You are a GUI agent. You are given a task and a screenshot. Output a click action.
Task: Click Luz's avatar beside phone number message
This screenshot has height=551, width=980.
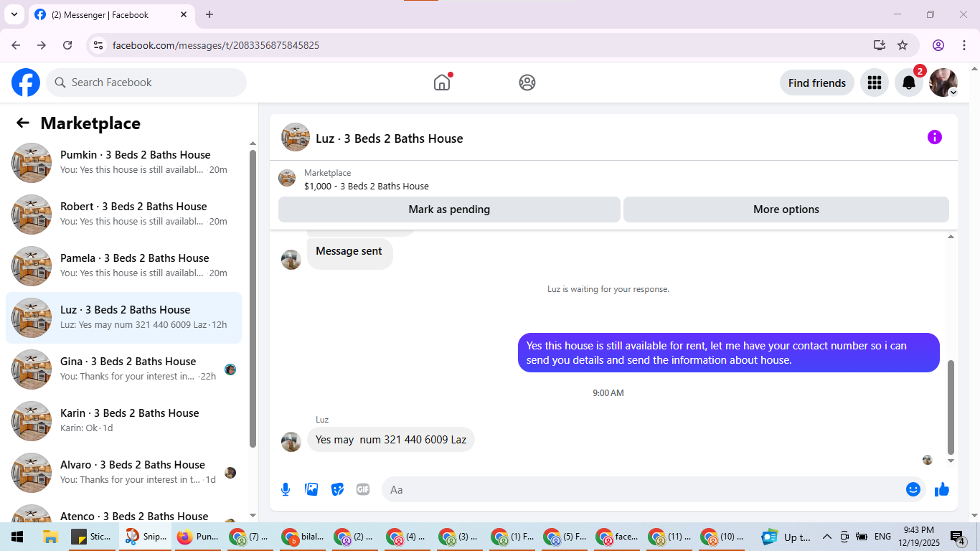(291, 442)
